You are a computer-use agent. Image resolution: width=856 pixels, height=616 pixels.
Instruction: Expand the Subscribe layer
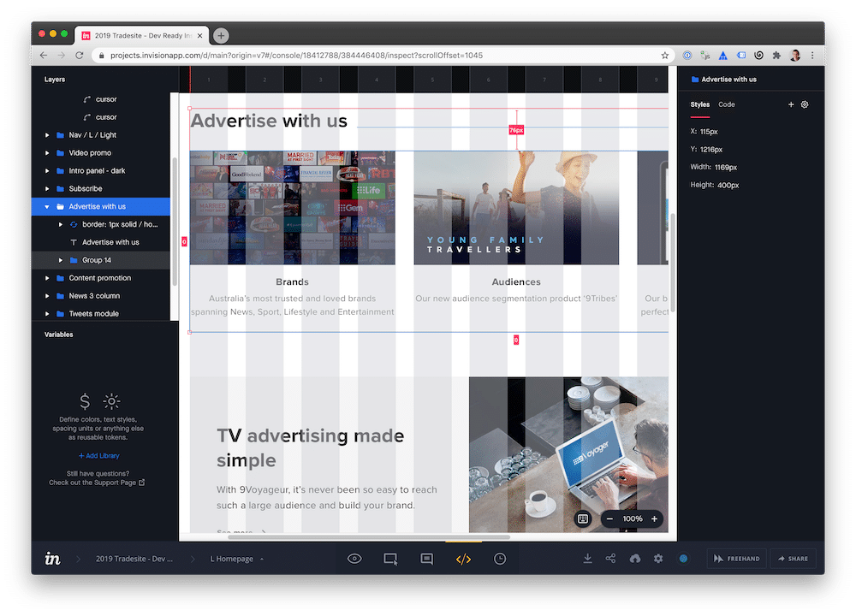pyautogui.click(x=47, y=189)
